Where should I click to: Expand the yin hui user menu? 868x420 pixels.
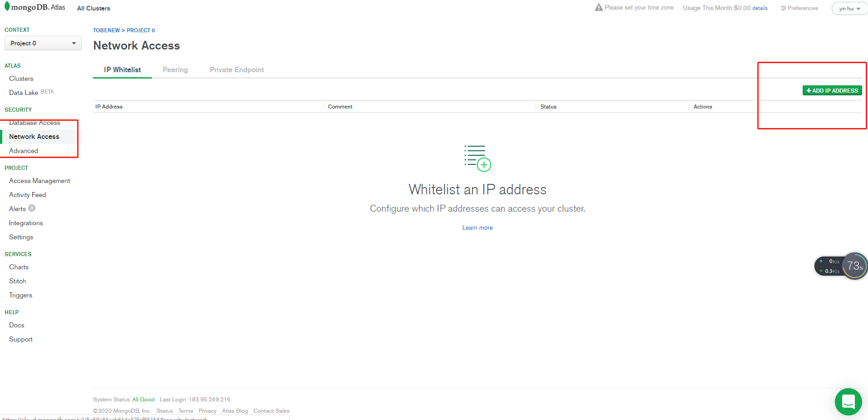coord(849,9)
